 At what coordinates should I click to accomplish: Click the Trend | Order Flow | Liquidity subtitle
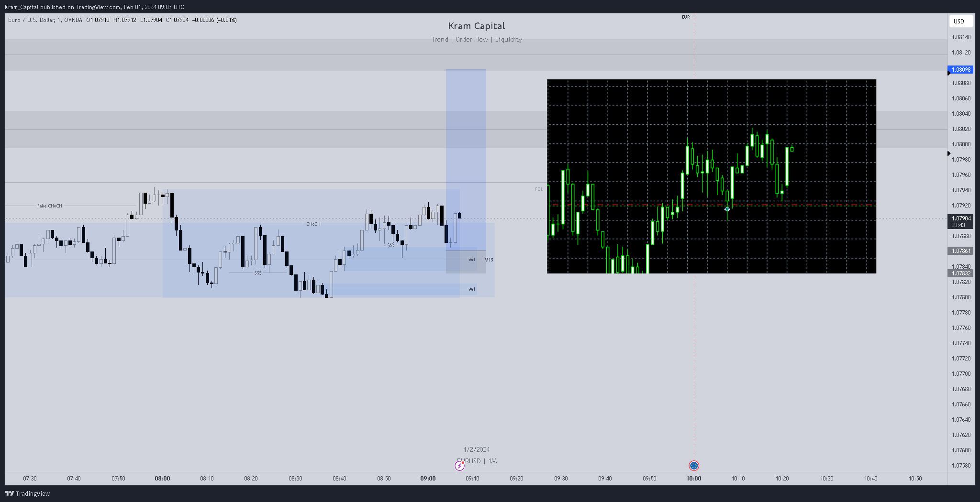477,40
